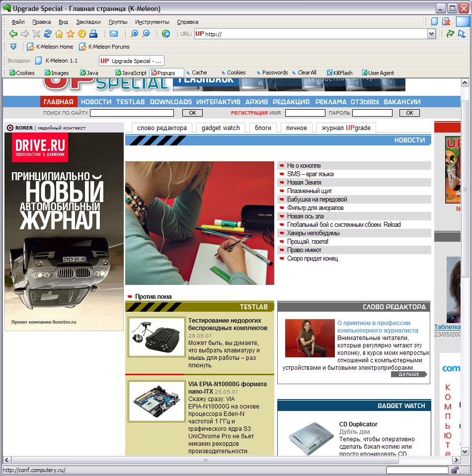Open the Файл menu

tap(18, 22)
